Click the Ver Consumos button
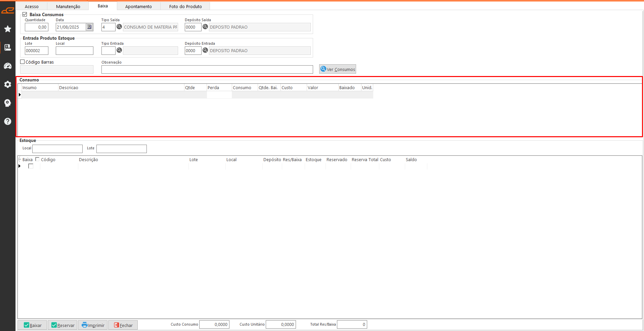 pos(338,69)
